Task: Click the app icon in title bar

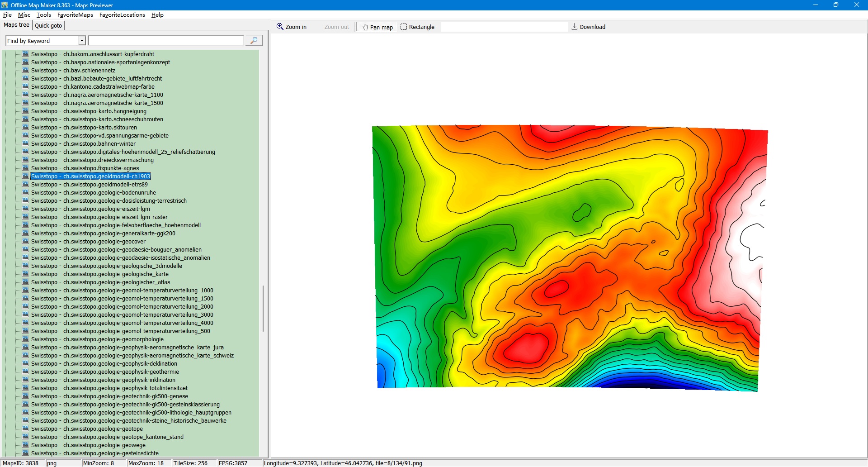Action: pyautogui.click(x=5, y=5)
